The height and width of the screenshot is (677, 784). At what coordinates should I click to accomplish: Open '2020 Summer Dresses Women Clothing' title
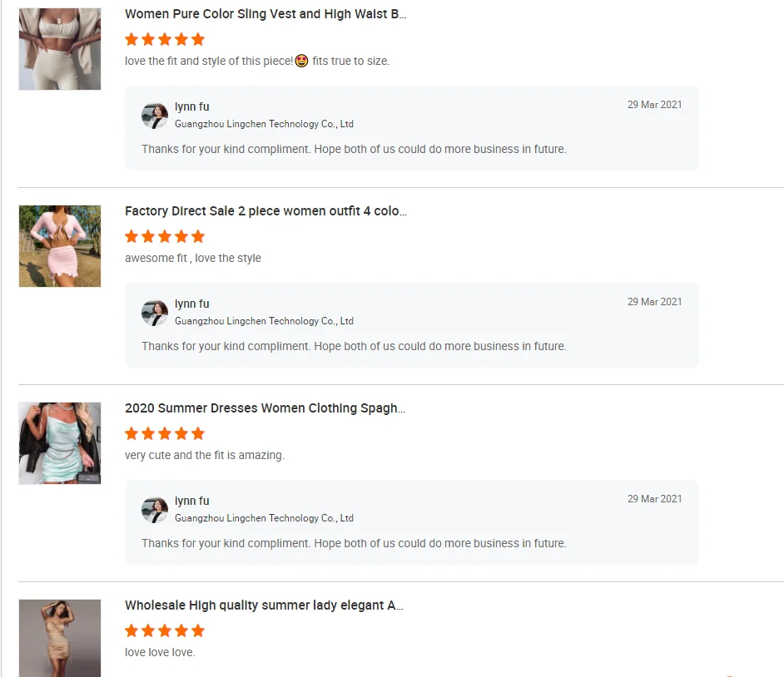[265, 408]
